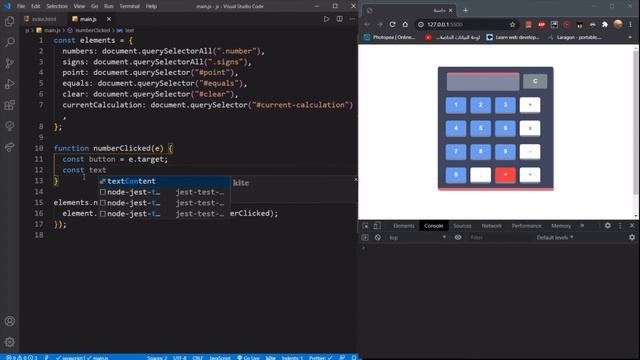Open the Extensions view in the activity bar
Screen dimensions: 640x360
[9, 105]
